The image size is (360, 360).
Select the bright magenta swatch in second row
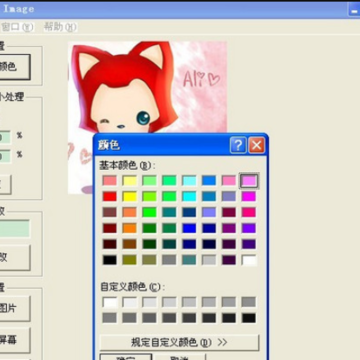point(249,196)
